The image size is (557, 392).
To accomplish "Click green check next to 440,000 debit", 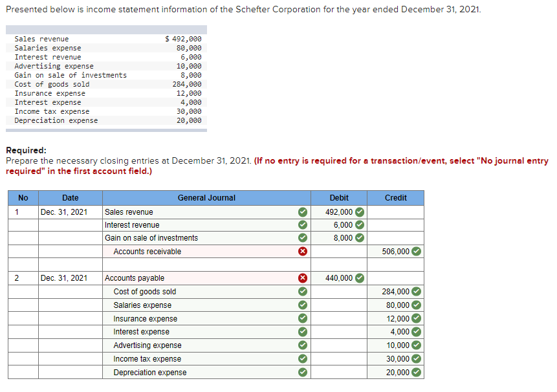I will 360,278.
